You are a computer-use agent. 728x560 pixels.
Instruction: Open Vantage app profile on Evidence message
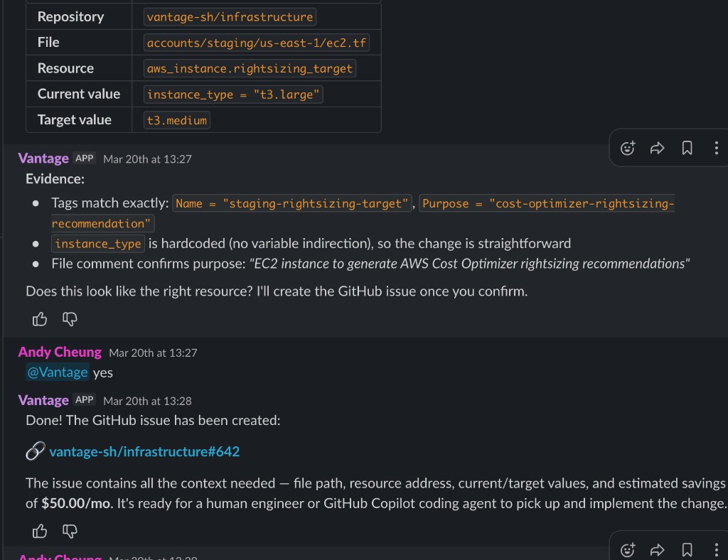point(43,158)
